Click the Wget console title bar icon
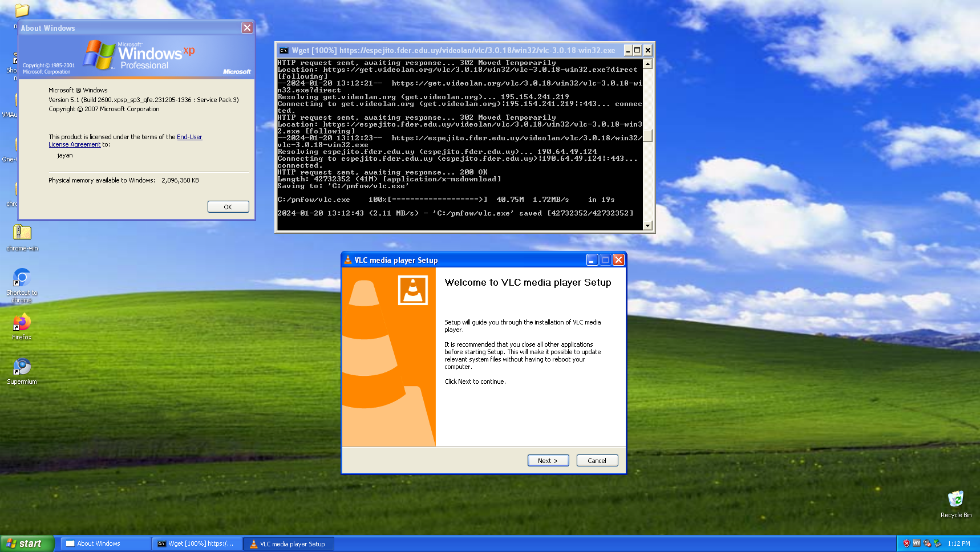The height and width of the screenshot is (552, 980). tap(284, 50)
